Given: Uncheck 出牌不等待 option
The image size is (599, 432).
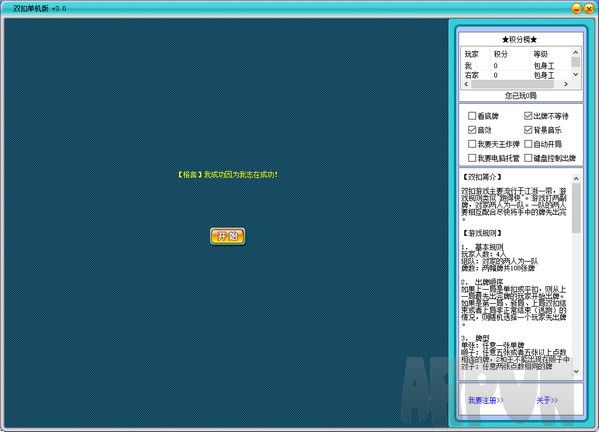Looking at the screenshot, I should (x=528, y=116).
